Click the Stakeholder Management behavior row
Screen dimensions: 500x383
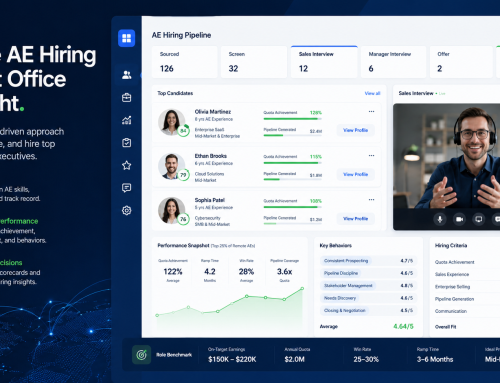(368, 286)
